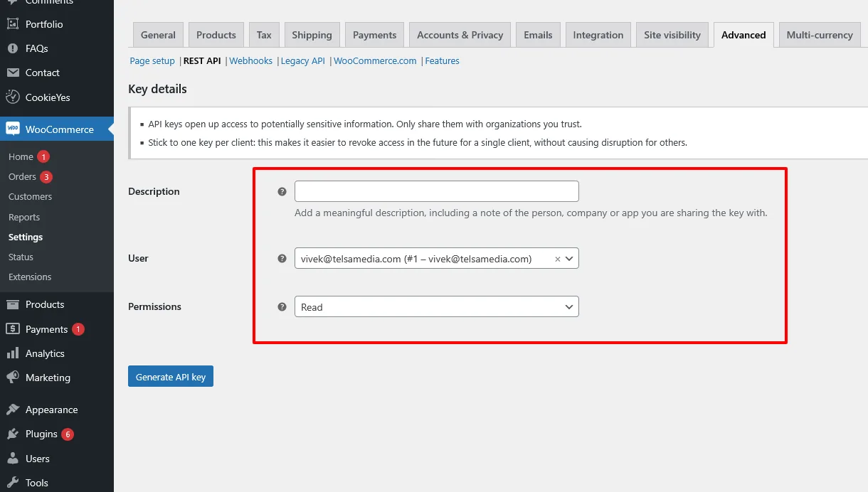
Task: Focus the Description text field
Action: pyautogui.click(x=437, y=191)
